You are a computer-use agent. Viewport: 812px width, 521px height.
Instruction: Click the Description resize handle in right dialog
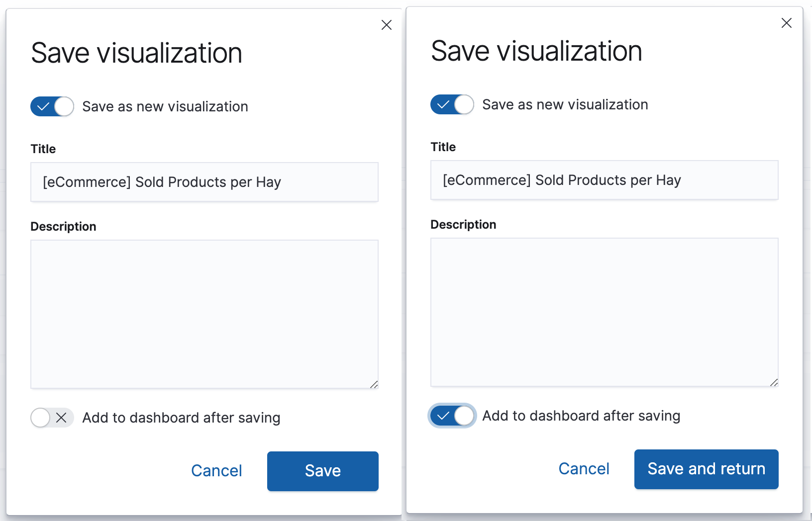pos(774,382)
